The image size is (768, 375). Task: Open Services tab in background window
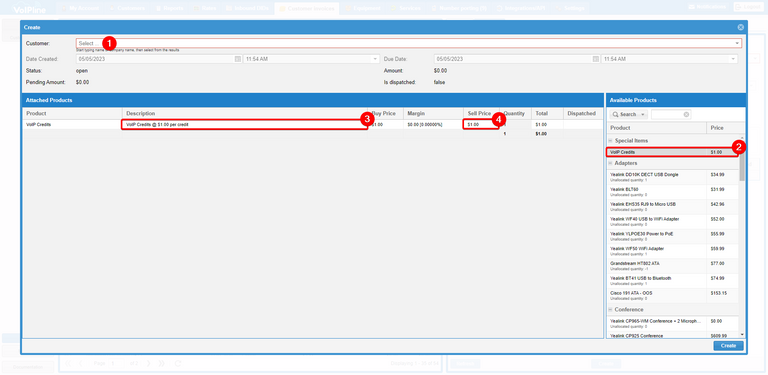point(406,8)
